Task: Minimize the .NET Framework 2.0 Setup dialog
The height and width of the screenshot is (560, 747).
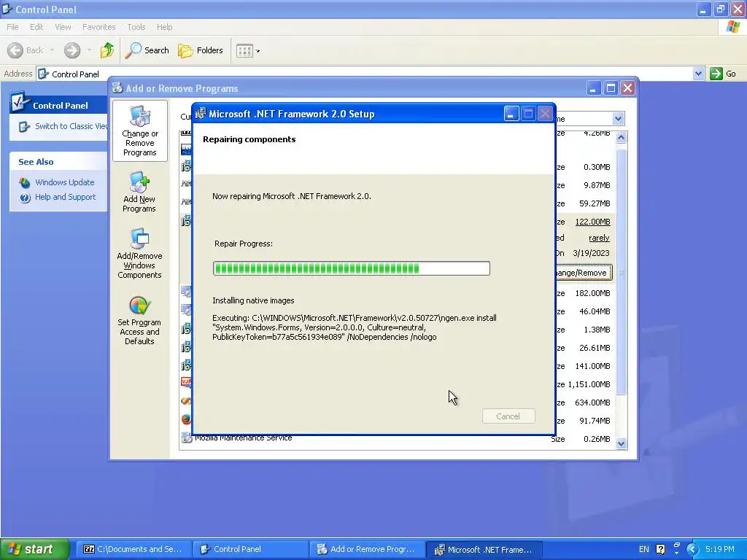Action: click(x=511, y=114)
